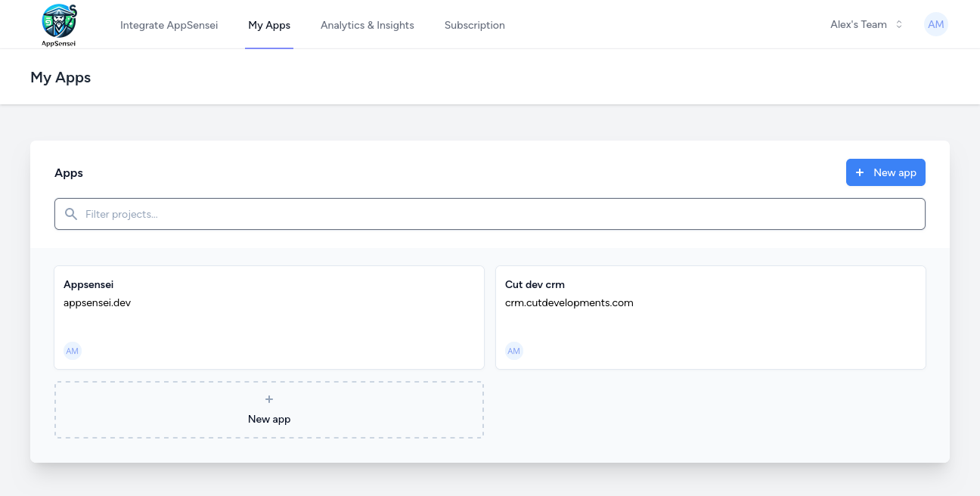The height and width of the screenshot is (496, 980).
Task: Click the AM avatar on Appsensei card
Action: [x=73, y=351]
